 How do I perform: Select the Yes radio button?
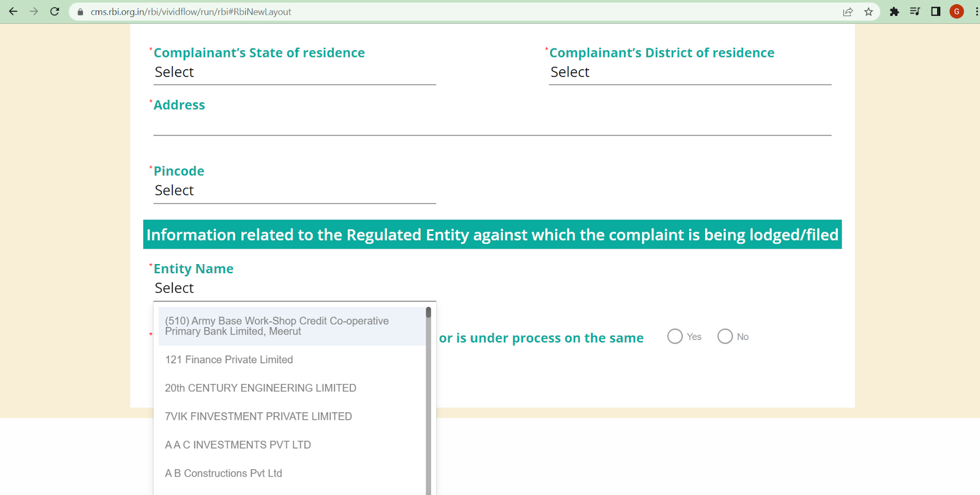coord(675,336)
